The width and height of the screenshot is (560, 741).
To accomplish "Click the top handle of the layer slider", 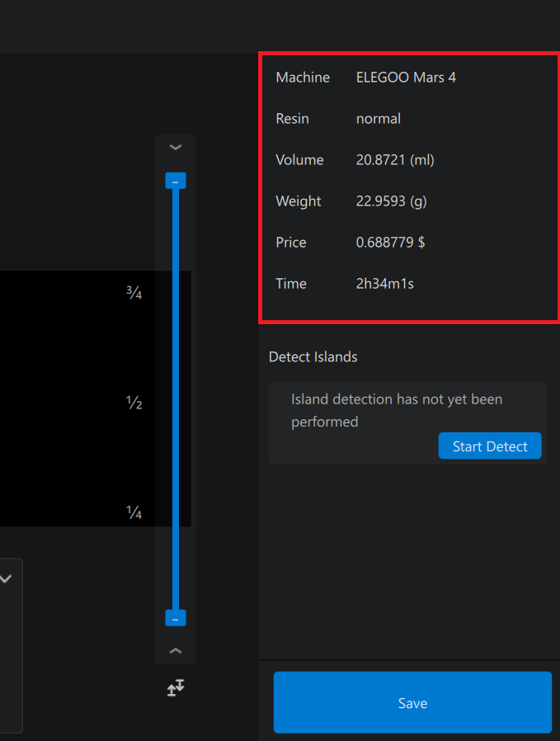I will (176, 181).
